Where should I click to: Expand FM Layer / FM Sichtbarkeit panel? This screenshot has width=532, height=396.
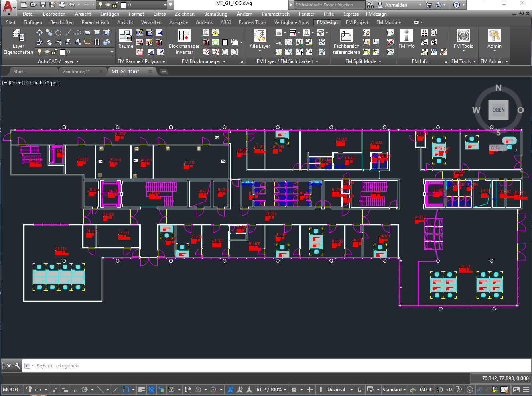coord(288,61)
